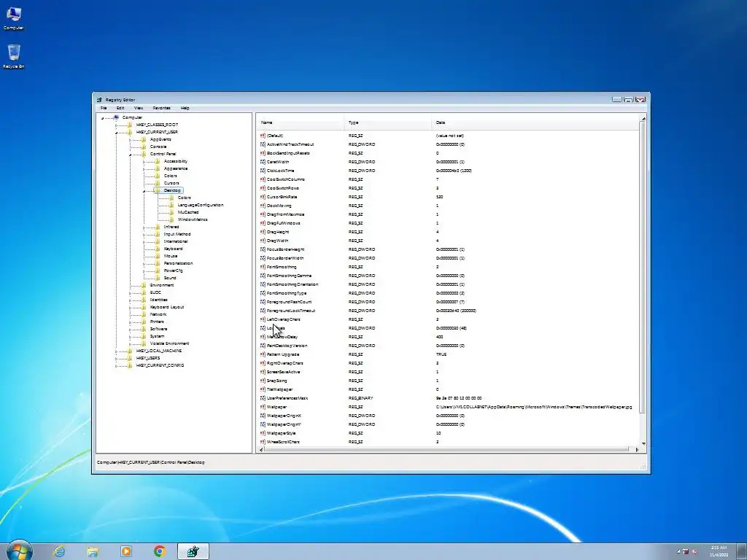
Task: Click the taskbar clock in system tray
Action: (719, 551)
